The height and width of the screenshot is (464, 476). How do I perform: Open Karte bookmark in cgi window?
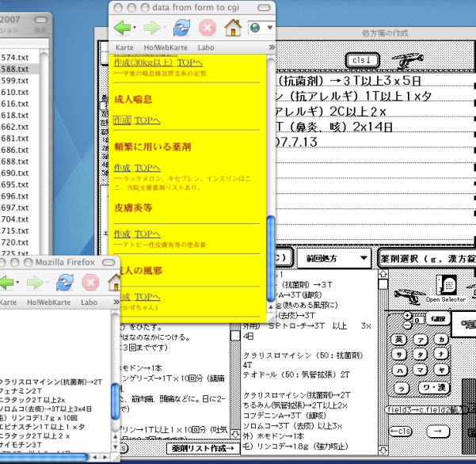coord(124,48)
